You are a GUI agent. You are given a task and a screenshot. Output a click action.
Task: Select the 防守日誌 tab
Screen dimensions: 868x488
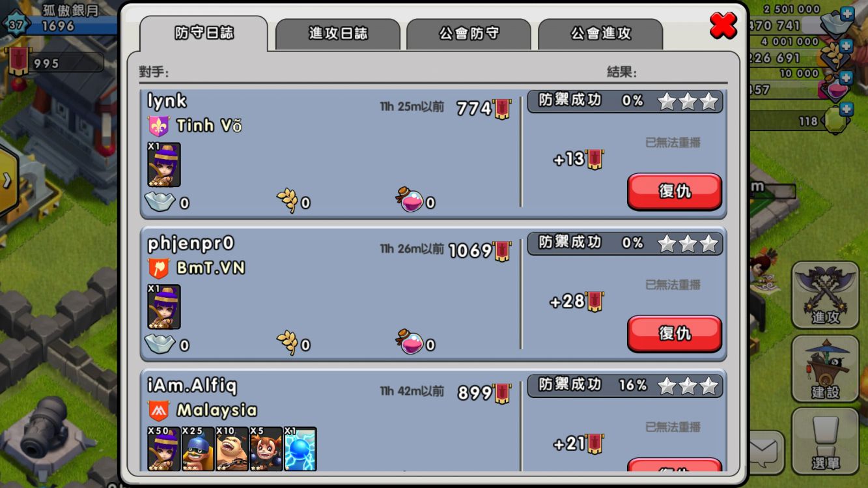[x=204, y=33]
